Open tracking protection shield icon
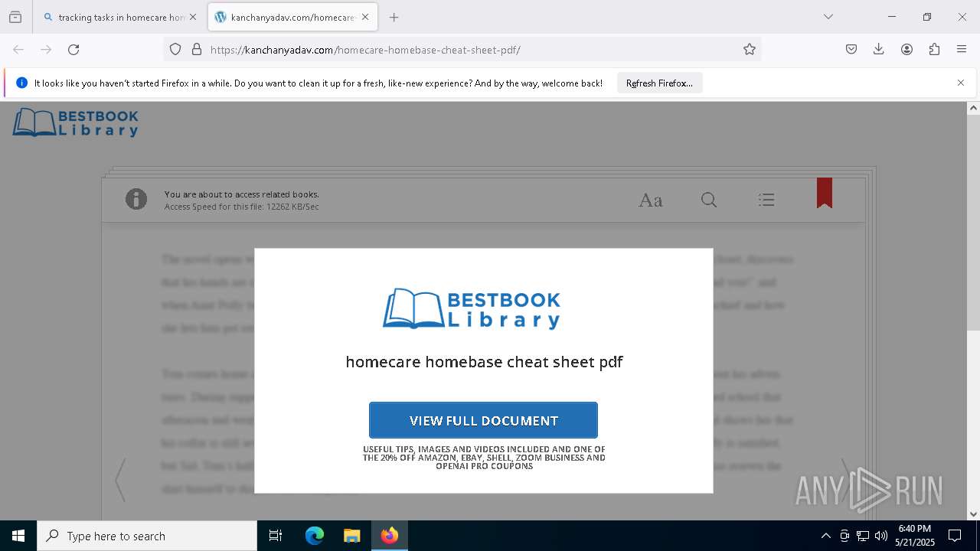 click(x=175, y=50)
